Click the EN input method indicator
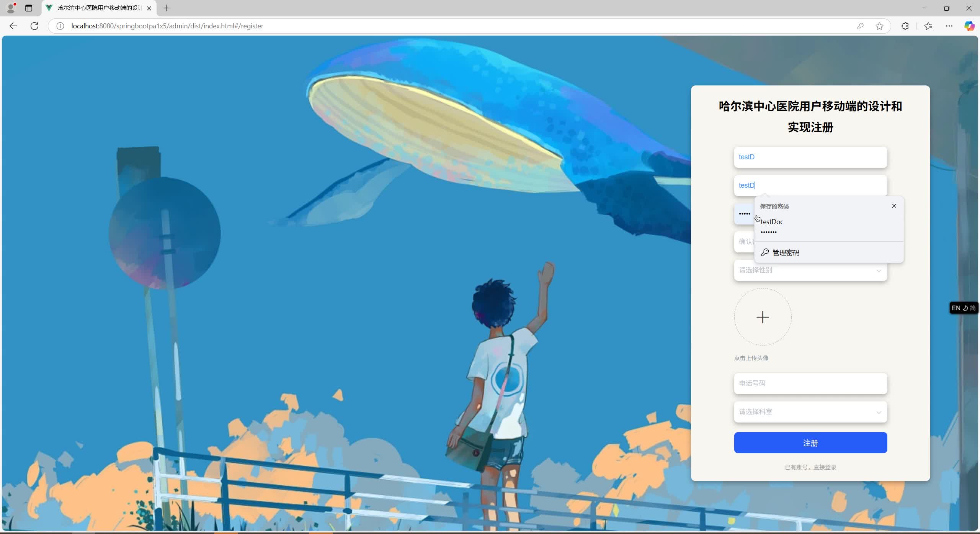This screenshot has height=534, width=980. pyautogui.click(x=956, y=308)
